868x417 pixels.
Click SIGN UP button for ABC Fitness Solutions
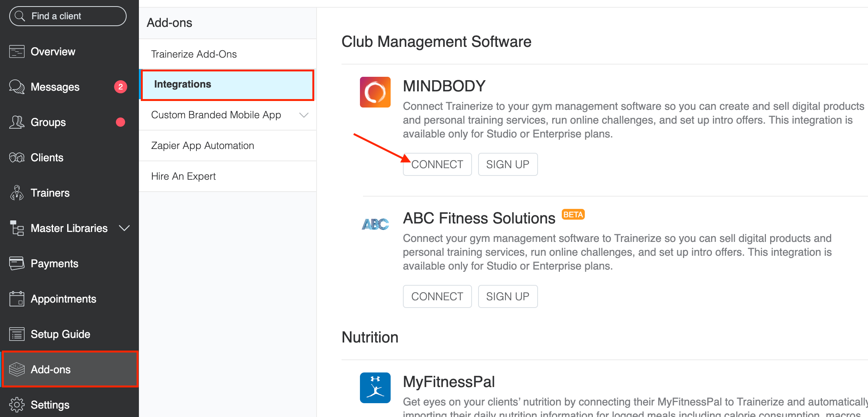pyautogui.click(x=507, y=296)
